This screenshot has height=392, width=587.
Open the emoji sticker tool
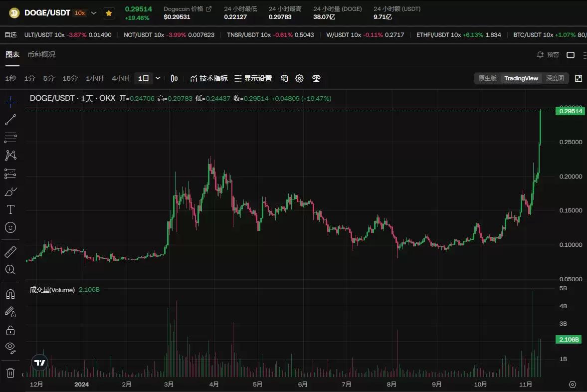pyautogui.click(x=10, y=227)
